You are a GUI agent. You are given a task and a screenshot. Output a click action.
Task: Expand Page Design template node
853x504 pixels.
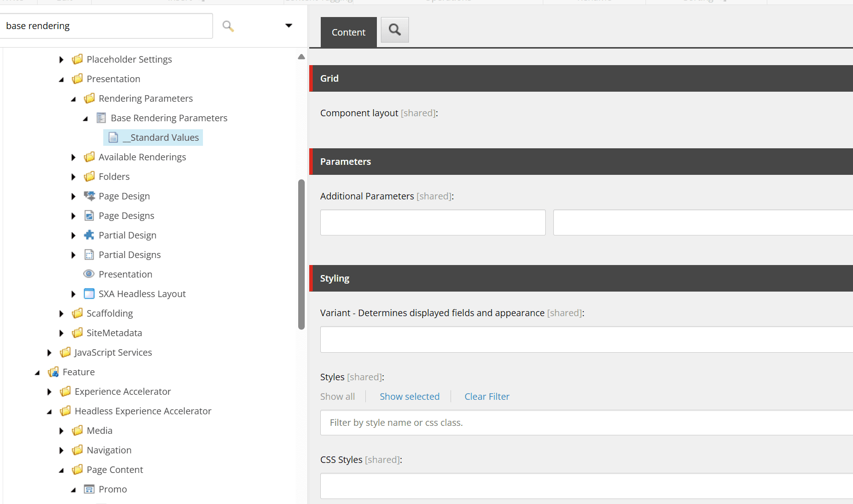[73, 196]
